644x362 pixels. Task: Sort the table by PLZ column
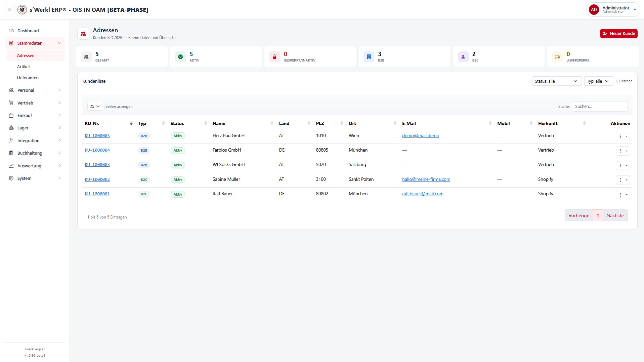click(329, 123)
